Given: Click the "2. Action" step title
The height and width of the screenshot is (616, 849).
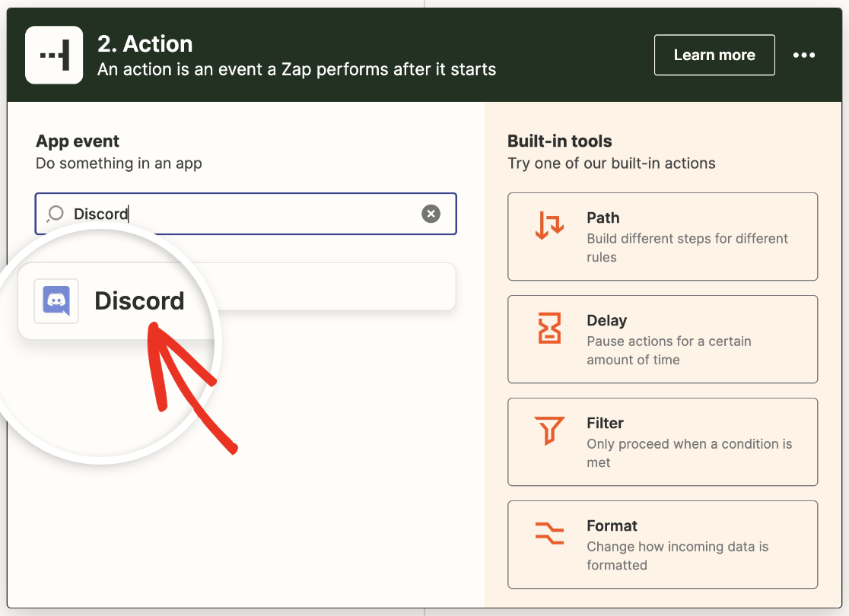Looking at the screenshot, I should point(145,44).
